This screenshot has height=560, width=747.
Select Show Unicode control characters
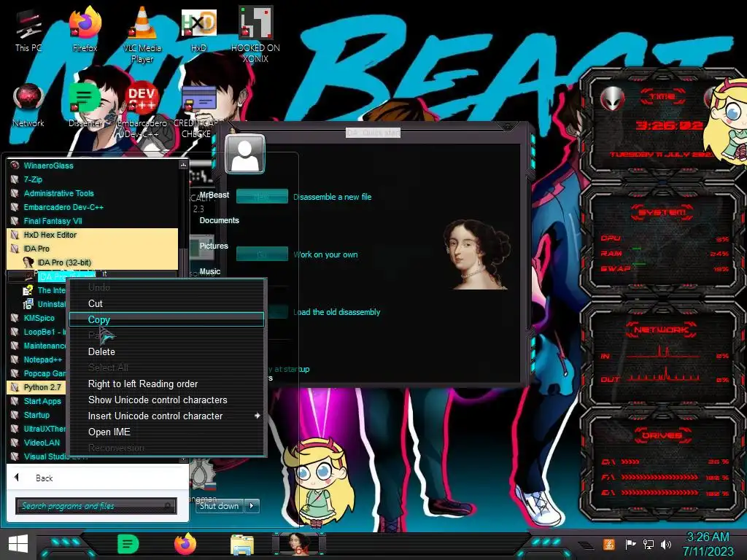pos(166,400)
